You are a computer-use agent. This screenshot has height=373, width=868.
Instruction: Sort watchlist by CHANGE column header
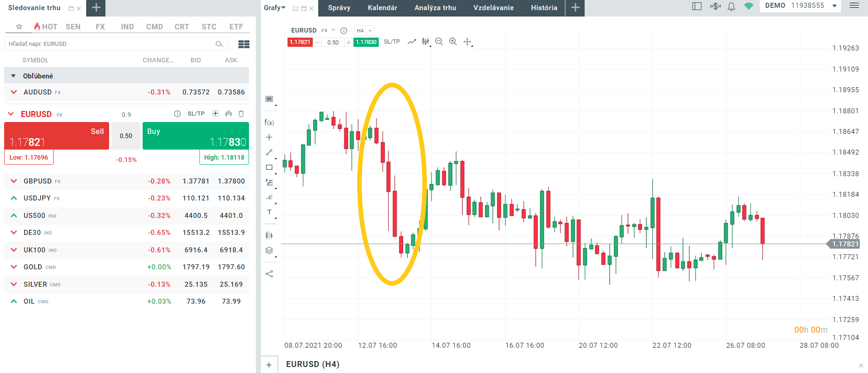click(158, 60)
